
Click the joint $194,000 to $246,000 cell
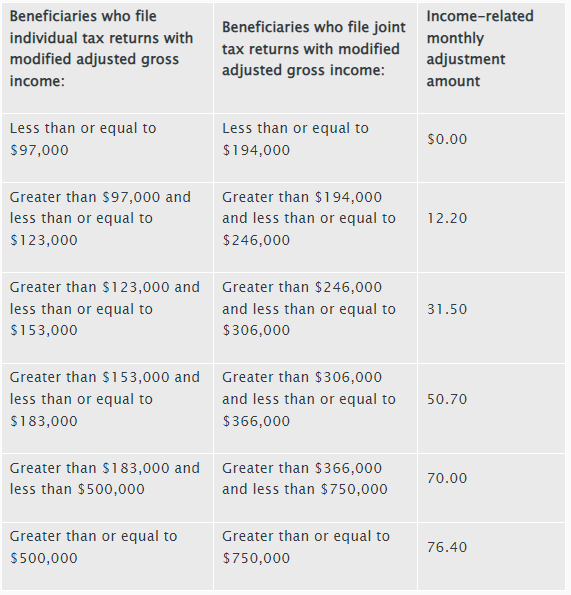tap(315, 227)
